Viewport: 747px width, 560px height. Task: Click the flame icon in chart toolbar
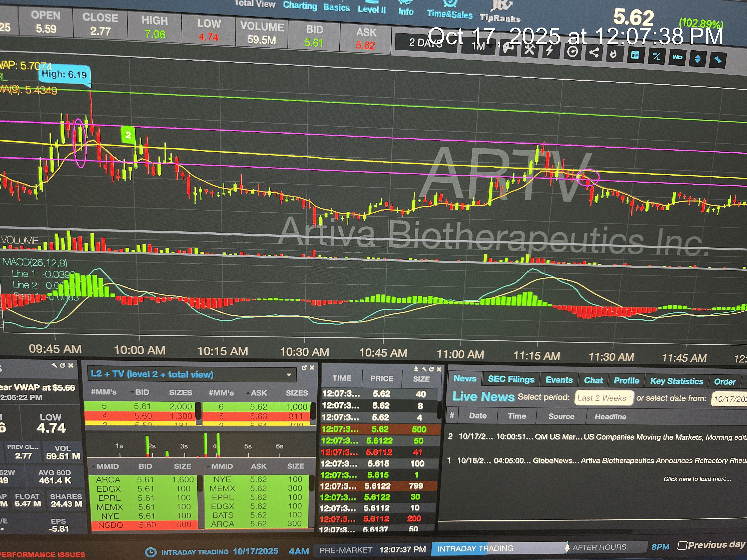[614, 54]
